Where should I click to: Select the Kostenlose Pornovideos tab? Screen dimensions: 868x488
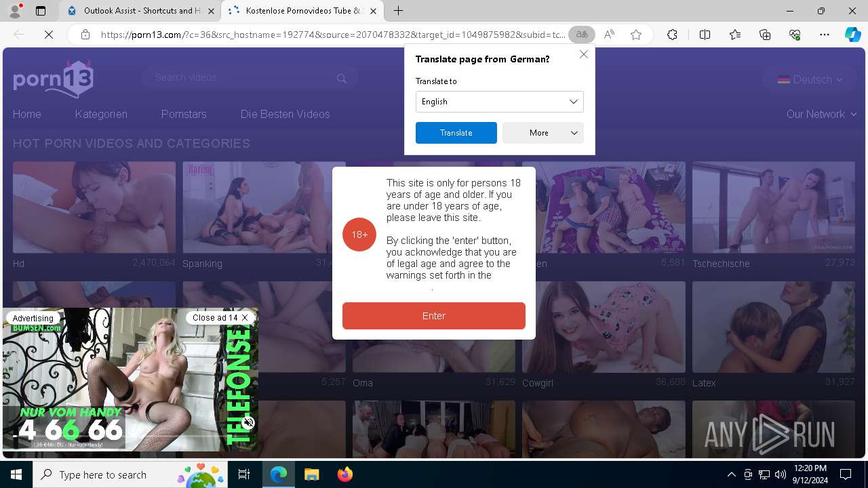click(x=302, y=11)
